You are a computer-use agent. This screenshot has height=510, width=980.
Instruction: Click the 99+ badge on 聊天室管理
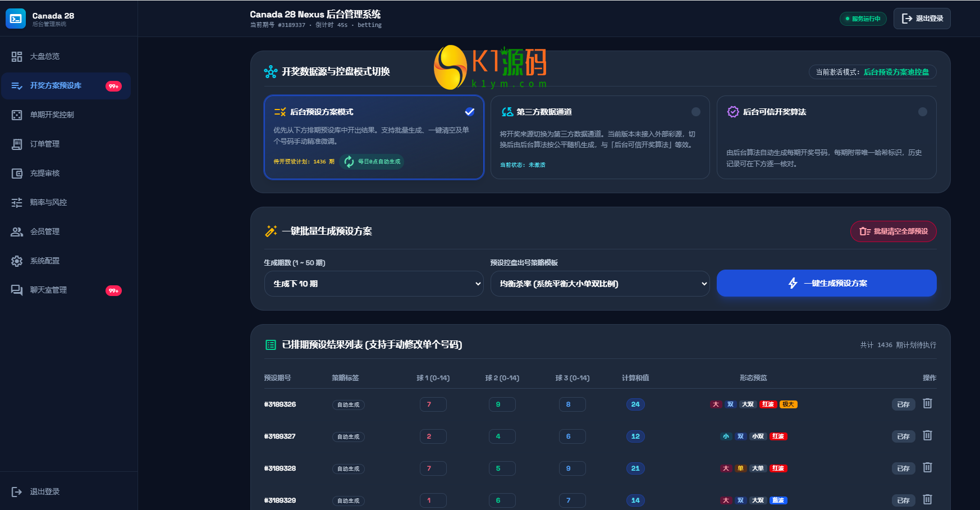point(113,291)
